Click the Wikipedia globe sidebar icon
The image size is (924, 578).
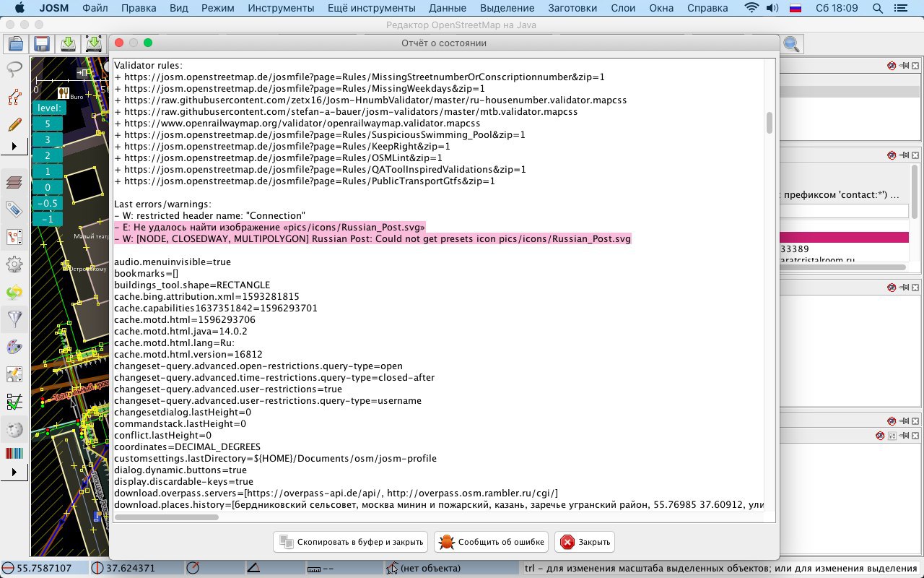tap(14, 428)
